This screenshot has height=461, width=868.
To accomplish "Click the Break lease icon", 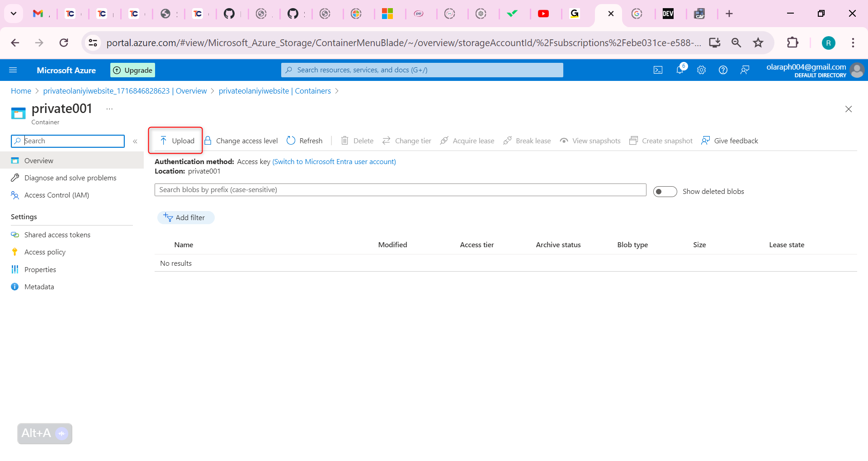I will 508,141.
